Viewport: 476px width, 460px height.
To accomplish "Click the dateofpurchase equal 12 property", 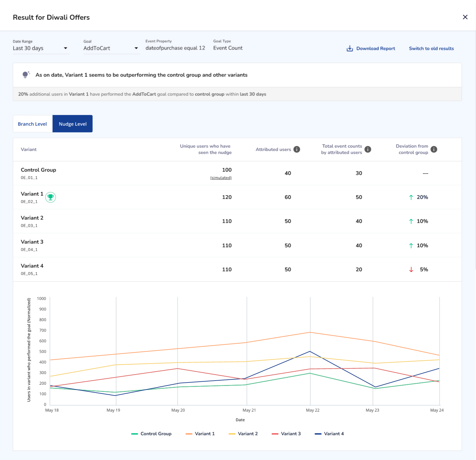I will click(x=175, y=48).
